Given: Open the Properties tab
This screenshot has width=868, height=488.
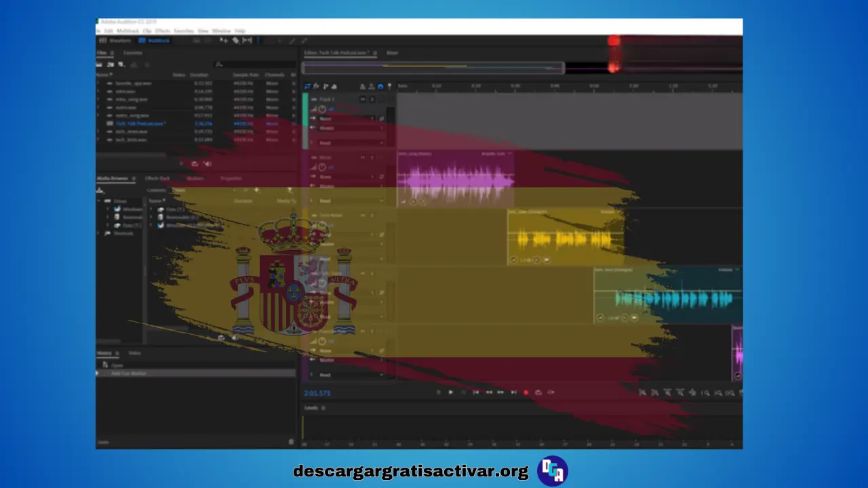Looking at the screenshot, I should 231,178.
